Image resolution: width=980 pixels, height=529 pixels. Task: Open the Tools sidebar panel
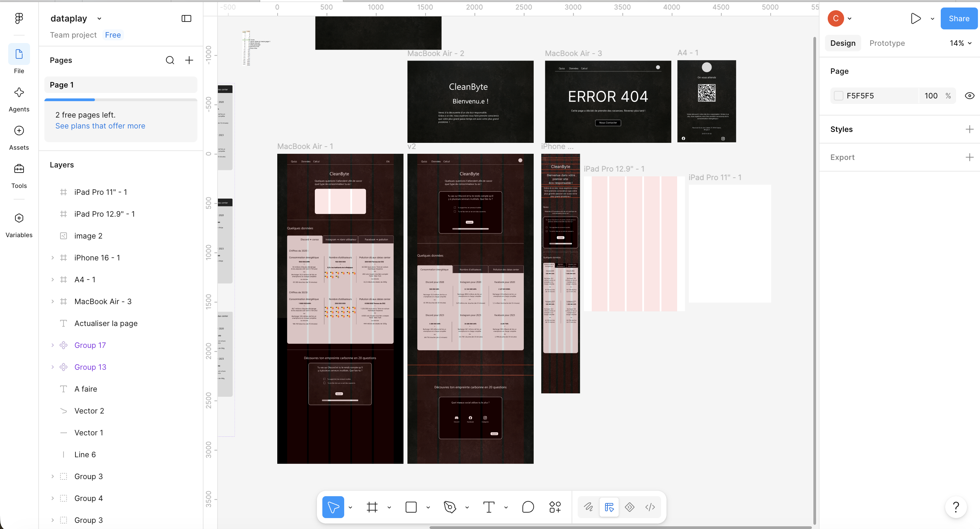[19, 175]
